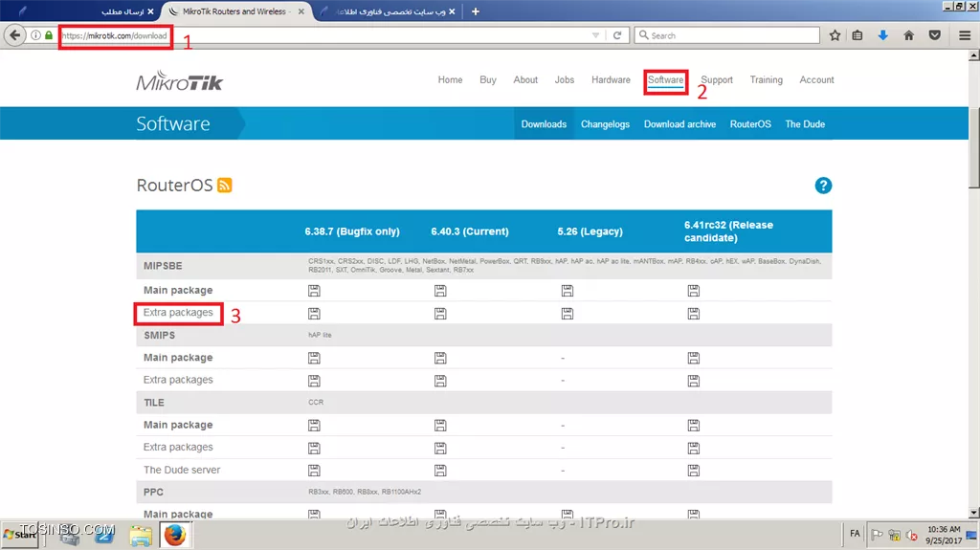Download MIPSBE Main package 6.38.7 Bugfix
980x550 pixels.
(314, 291)
